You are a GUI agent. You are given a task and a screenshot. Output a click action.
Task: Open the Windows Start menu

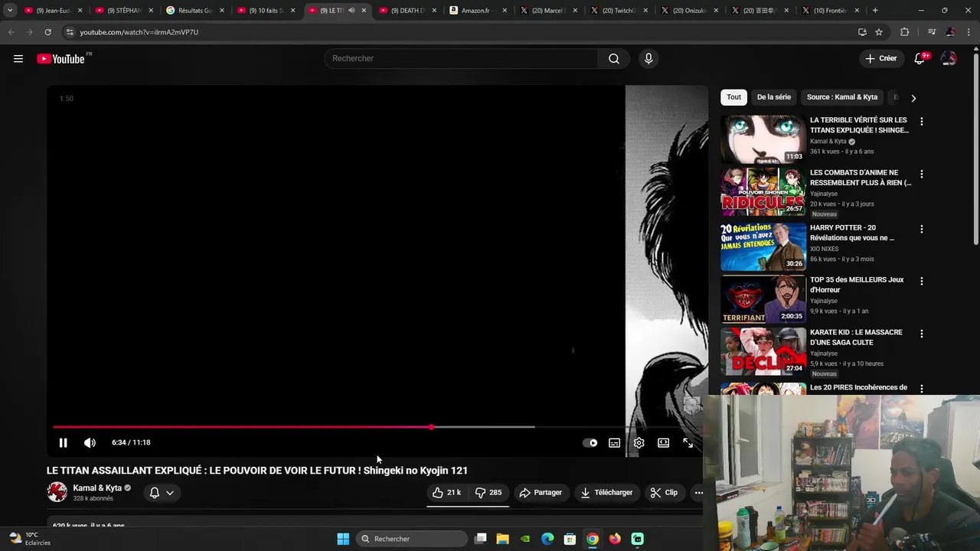[343, 539]
